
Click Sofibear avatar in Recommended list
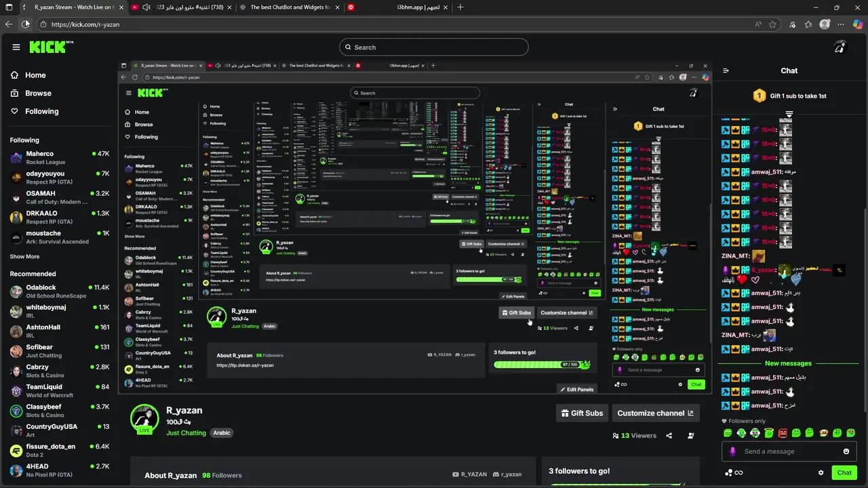16,350
